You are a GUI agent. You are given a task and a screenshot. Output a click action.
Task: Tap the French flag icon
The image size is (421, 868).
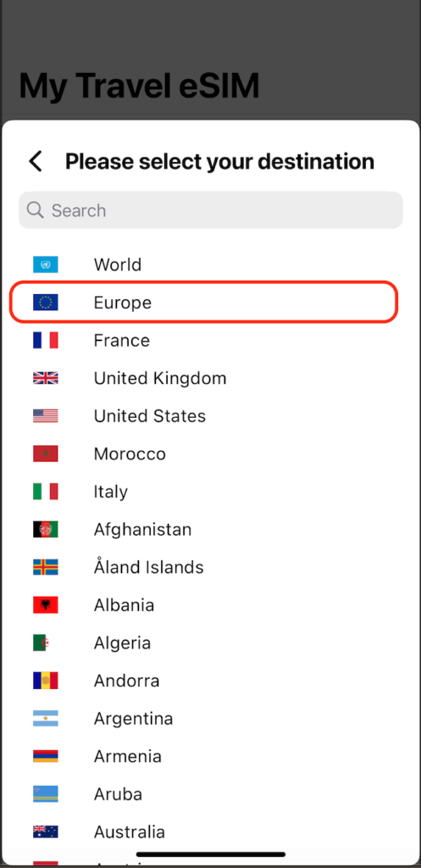46,340
